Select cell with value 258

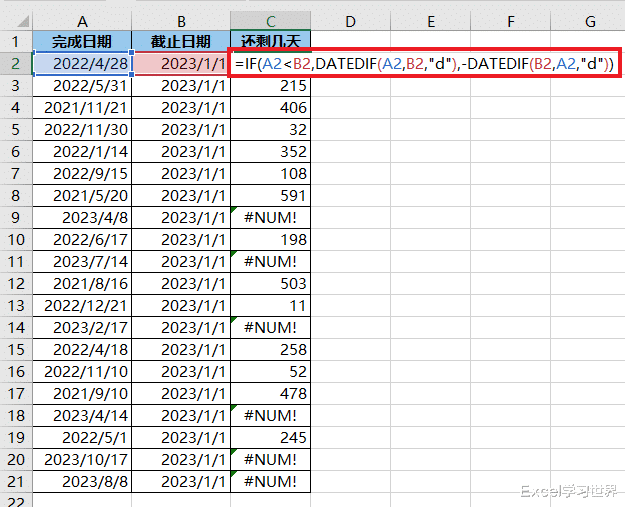271,350
